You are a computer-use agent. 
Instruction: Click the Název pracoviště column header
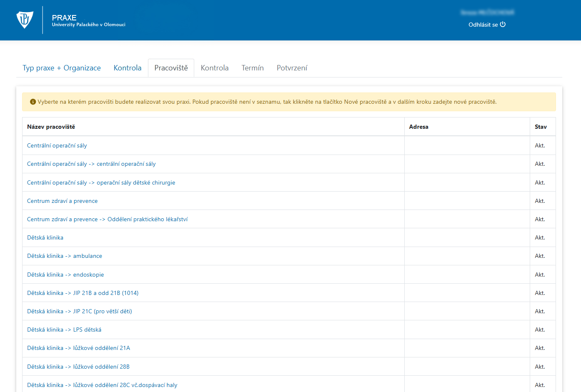click(x=51, y=127)
